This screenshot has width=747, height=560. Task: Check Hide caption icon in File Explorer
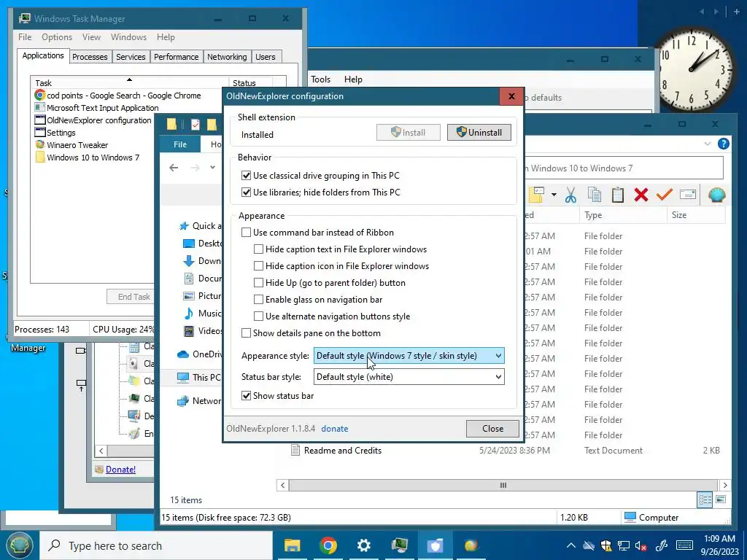pyautogui.click(x=259, y=265)
